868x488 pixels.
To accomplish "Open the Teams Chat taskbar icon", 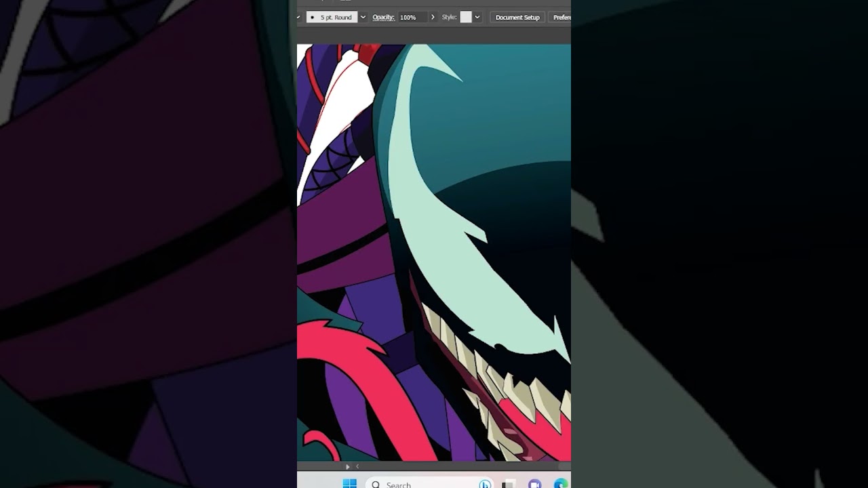I will click(x=534, y=484).
